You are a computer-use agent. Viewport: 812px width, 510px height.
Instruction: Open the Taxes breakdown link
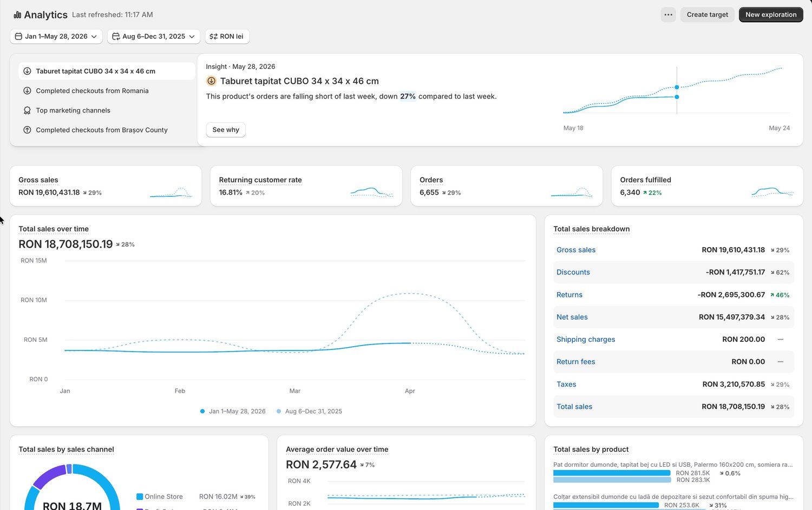pyautogui.click(x=566, y=384)
